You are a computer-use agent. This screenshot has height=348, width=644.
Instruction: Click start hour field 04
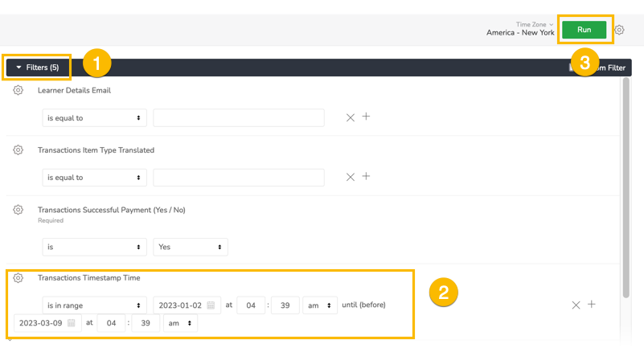[x=251, y=305]
